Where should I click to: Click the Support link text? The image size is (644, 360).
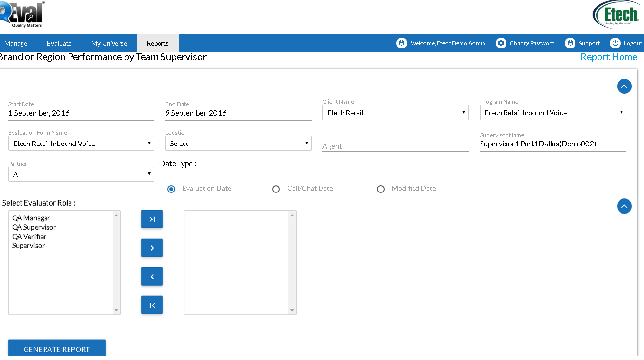coord(589,43)
